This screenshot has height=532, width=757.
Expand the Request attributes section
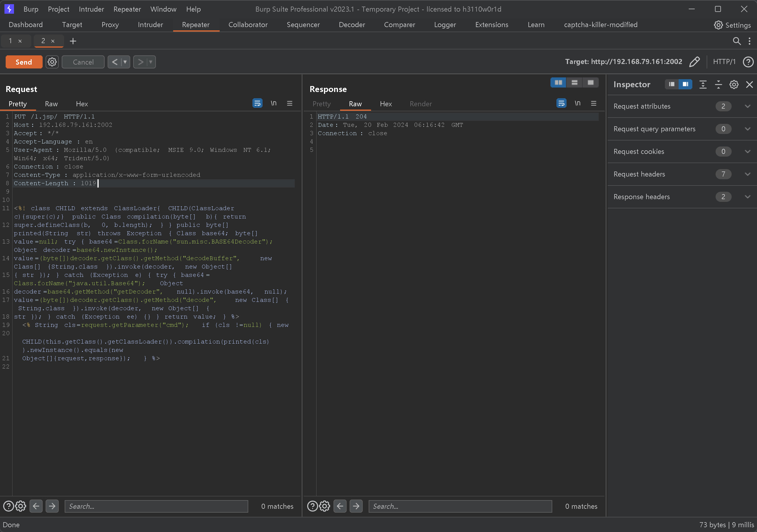747,106
